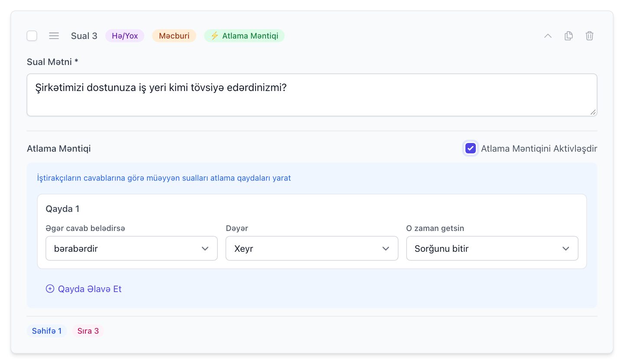624x364 pixels.
Task: Click the 'Sual Mətni *' field label
Action: 52,62
